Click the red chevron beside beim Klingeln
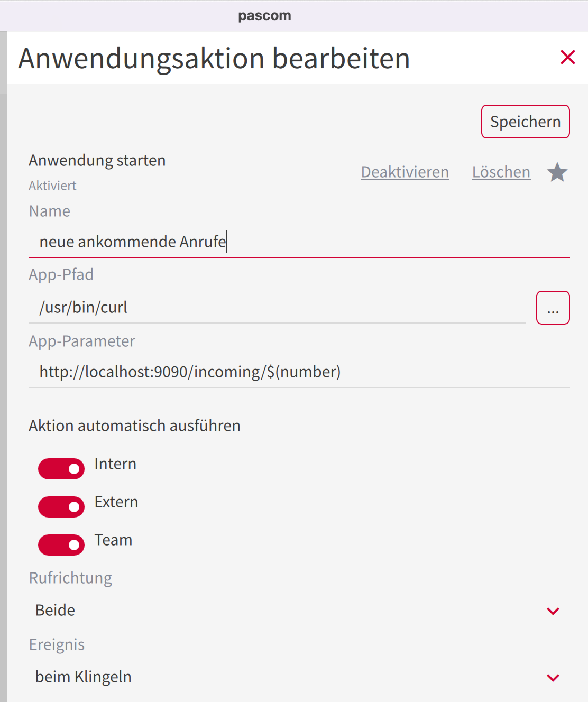The height and width of the screenshot is (702, 588). coord(553,678)
